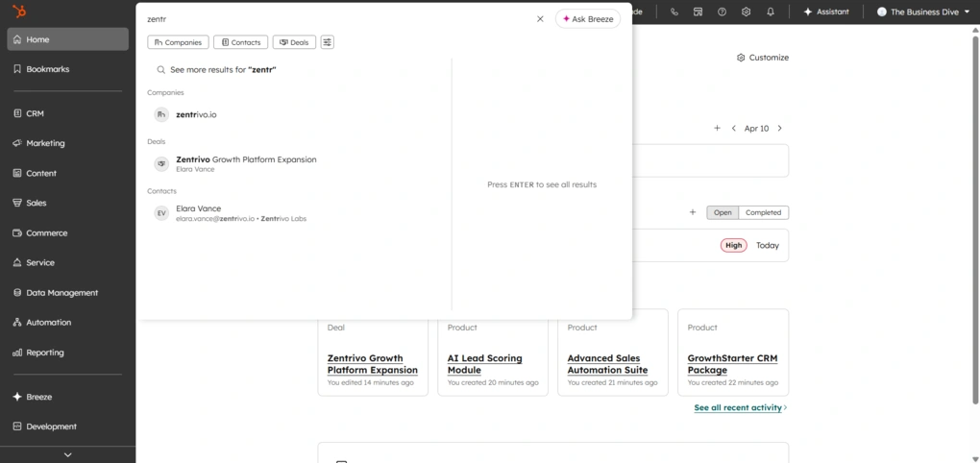Click the phone calling icon
The height and width of the screenshot is (463, 980).
(x=674, y=12)
